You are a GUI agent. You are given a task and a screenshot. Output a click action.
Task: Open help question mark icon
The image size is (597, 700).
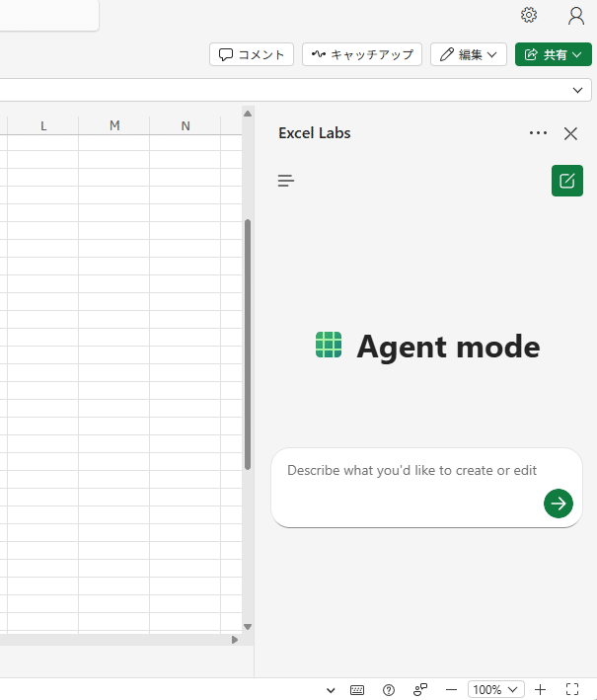point(389,690)
